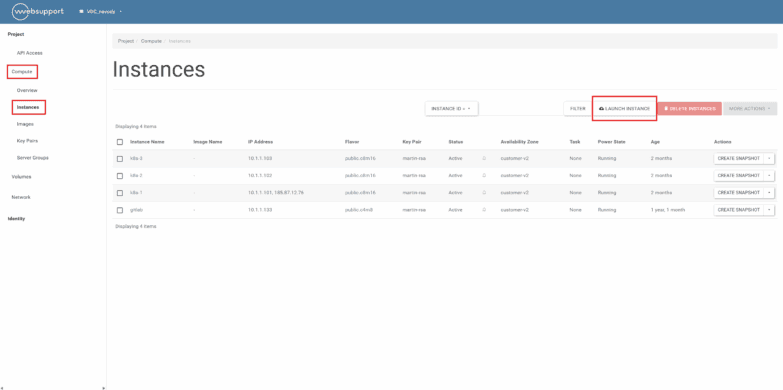Screen dimensions: 783x390
Task: Open Key Pairs in the sidebar
Action: tap(27, 141)
